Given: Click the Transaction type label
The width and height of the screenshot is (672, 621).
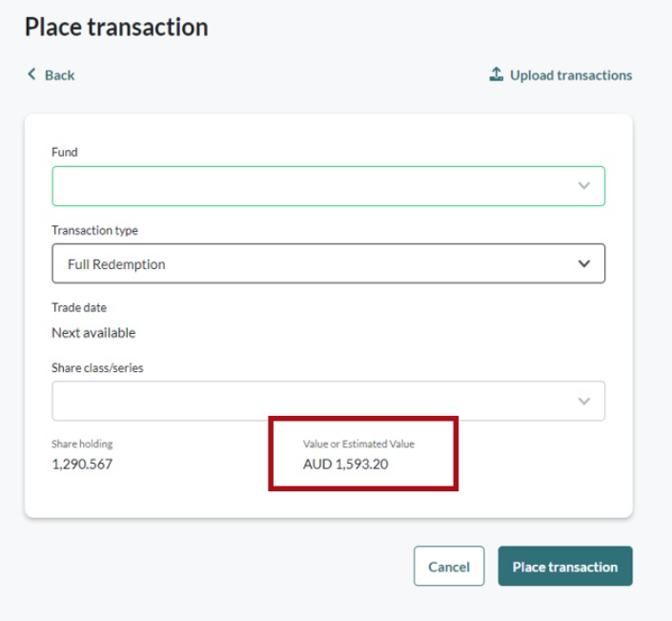Looking at the screenshot, I should [94, 230].
